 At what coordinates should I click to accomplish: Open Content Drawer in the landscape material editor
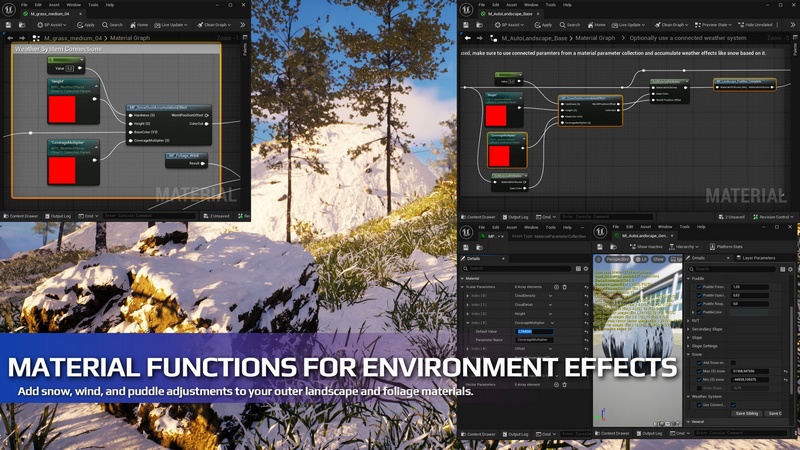click(x=478, y=216)
